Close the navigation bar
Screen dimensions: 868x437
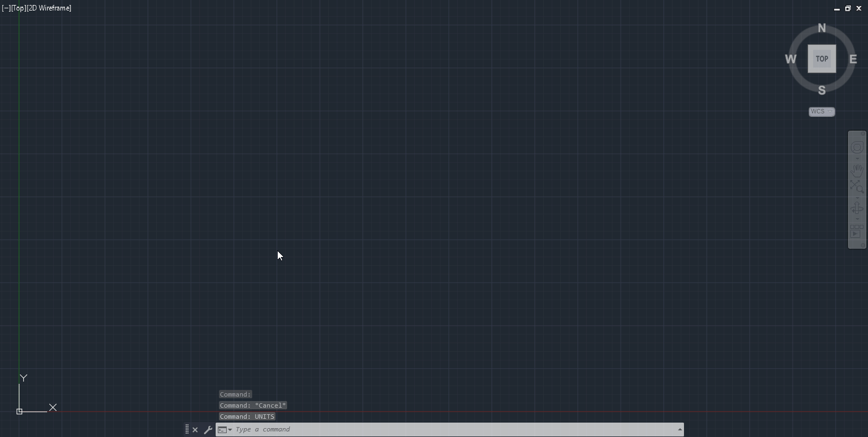862,134
